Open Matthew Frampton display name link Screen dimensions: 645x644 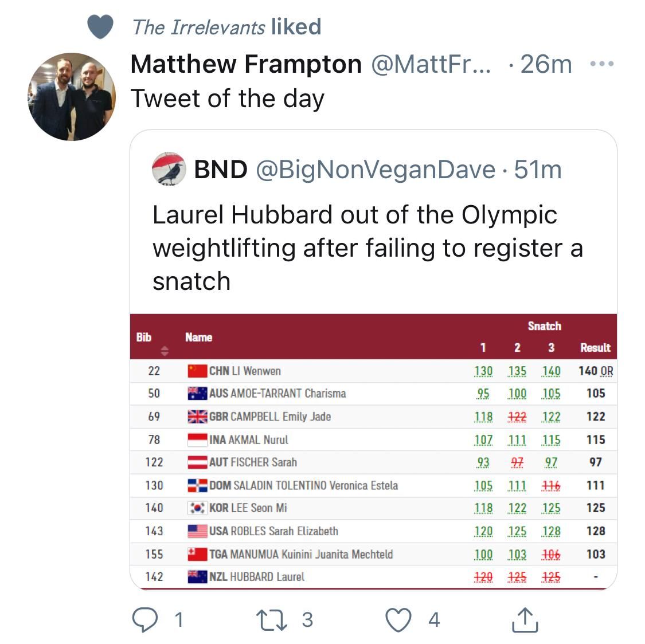(246, 64)
